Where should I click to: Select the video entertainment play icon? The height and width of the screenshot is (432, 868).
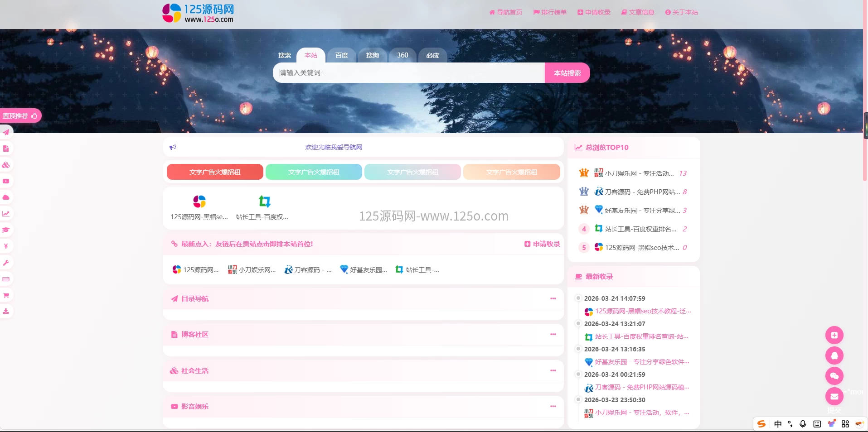pyautogui.click(x=6, y=181)
